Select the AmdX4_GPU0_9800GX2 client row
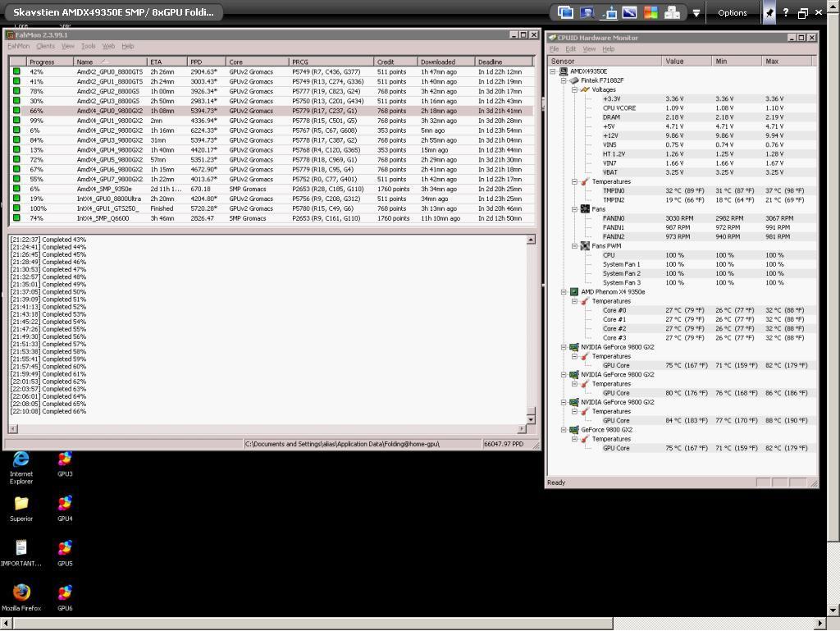 [x=272, y=111]
